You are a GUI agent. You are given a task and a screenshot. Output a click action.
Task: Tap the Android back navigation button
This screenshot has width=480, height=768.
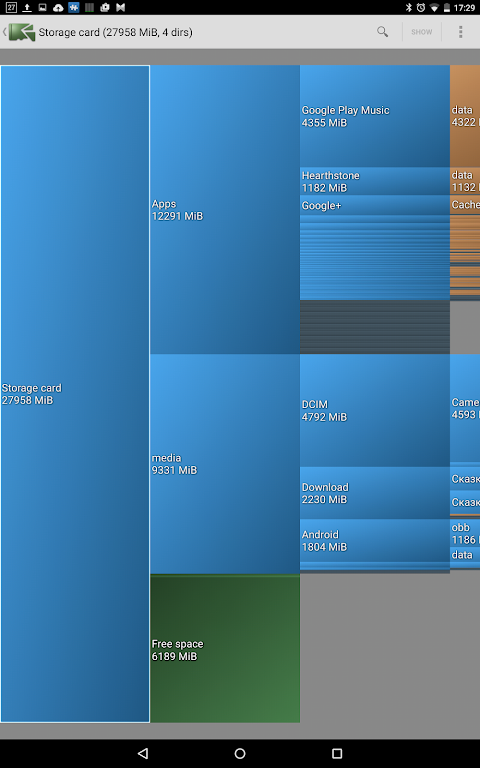143,753
